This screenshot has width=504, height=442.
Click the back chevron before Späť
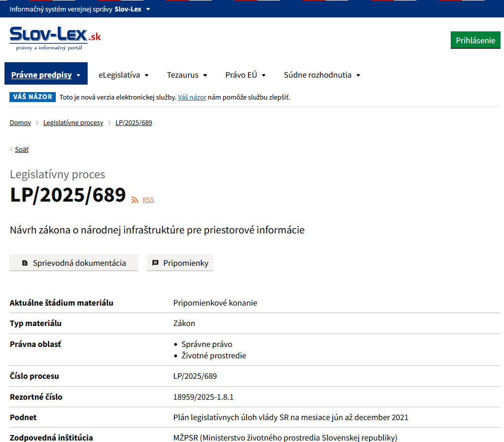(11, 150)
